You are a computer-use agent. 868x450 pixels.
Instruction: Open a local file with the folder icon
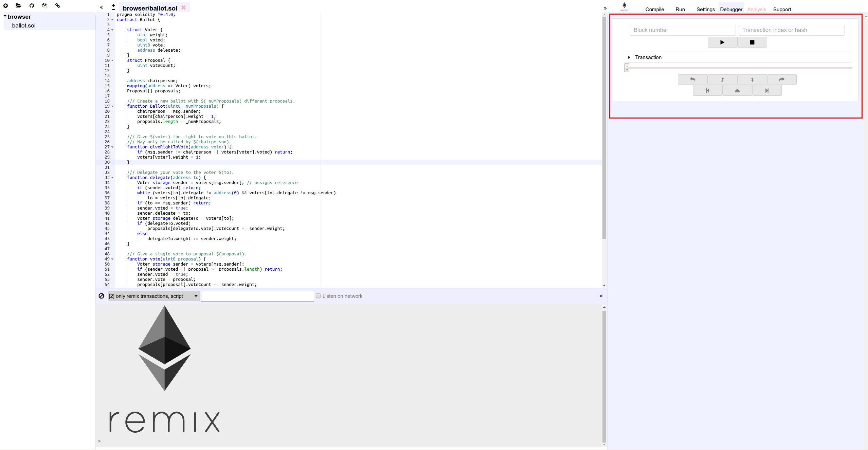18,5
